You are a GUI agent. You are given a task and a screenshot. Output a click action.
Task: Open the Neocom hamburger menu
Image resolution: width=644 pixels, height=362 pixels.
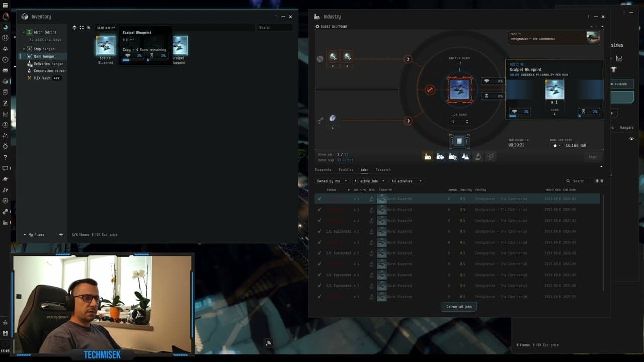click(x=6, y=5)
